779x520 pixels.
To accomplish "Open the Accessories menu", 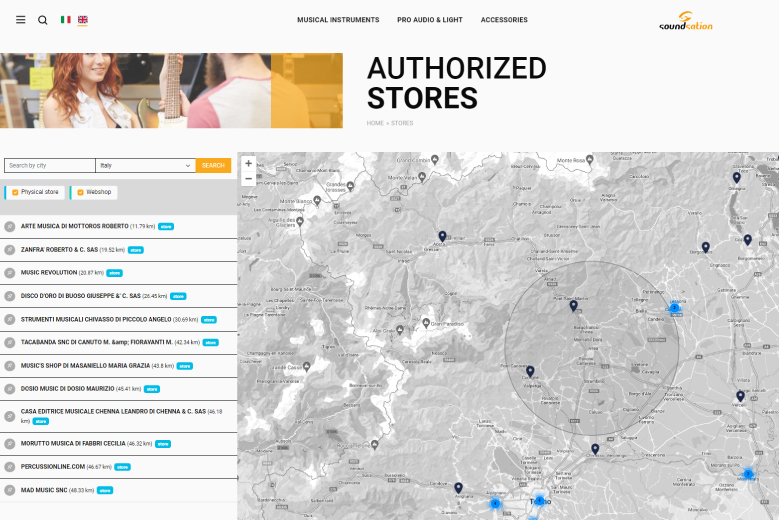I will [x=504, y=20].
